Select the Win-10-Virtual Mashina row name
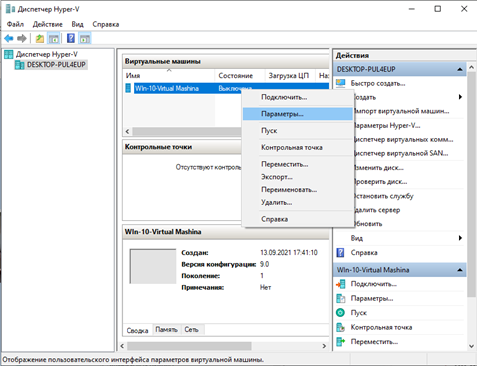The width and height of the screenshot is (477, 366). point(167,88)
